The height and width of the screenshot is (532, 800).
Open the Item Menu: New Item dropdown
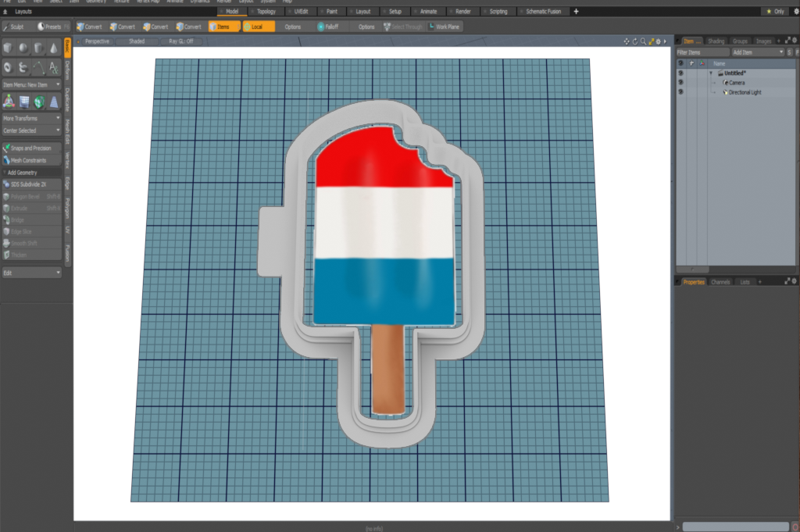(x=31, y=84)
